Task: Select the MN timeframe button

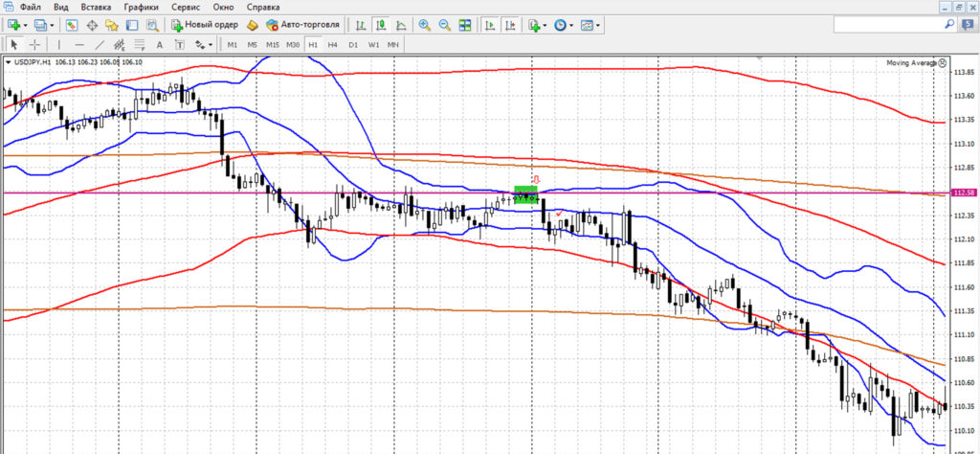Action: tap(392, 44)
